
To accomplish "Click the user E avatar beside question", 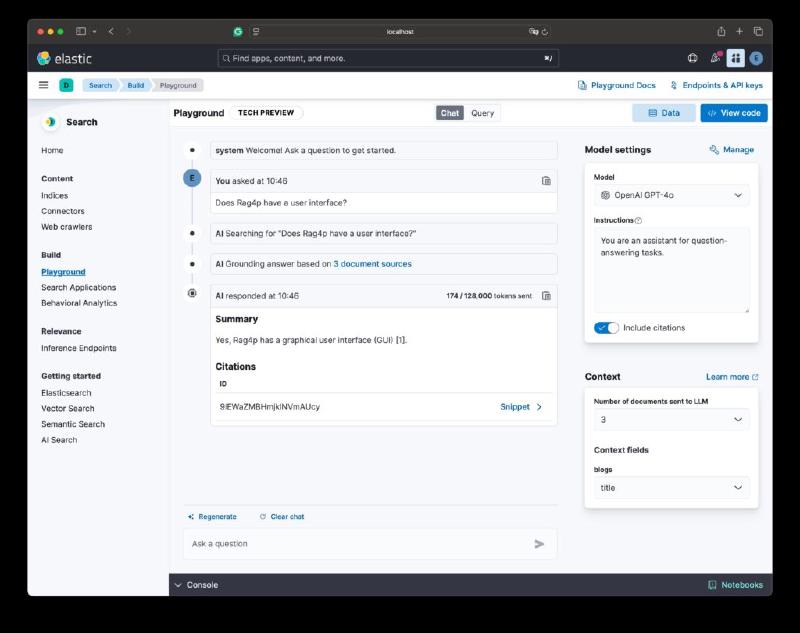I will coord(192,178).
